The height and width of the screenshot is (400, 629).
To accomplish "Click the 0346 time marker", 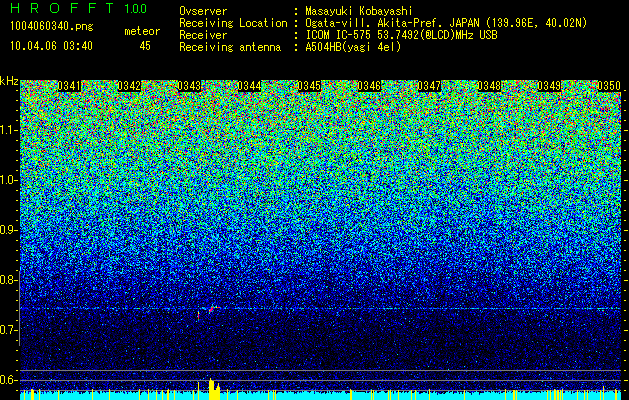I will pyautogui.click(x=369, y=86).
